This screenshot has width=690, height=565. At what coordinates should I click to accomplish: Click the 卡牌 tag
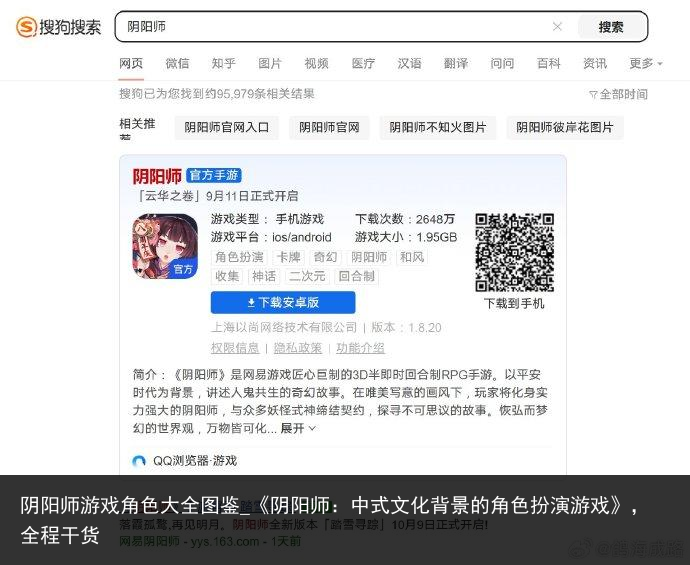[288, 257]
